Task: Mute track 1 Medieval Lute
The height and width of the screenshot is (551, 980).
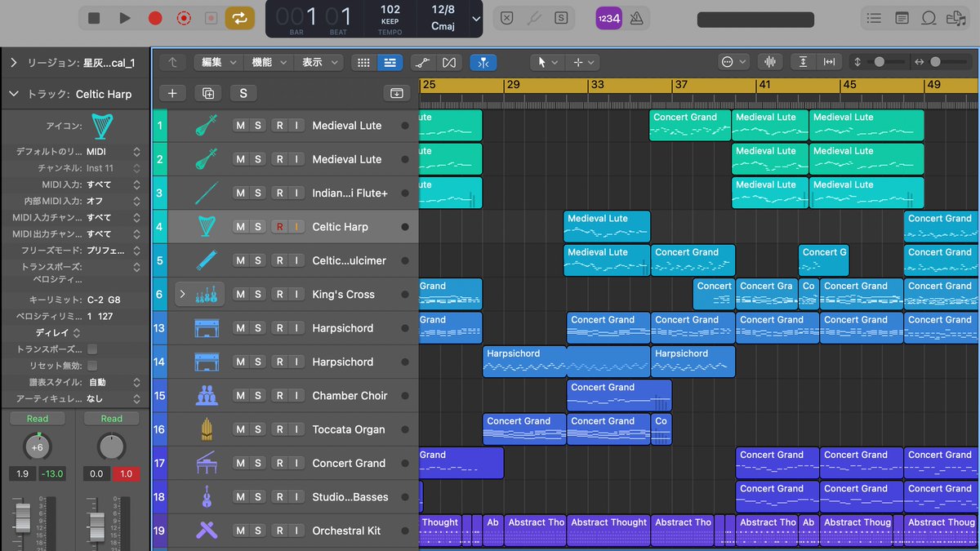Action: 240,126
